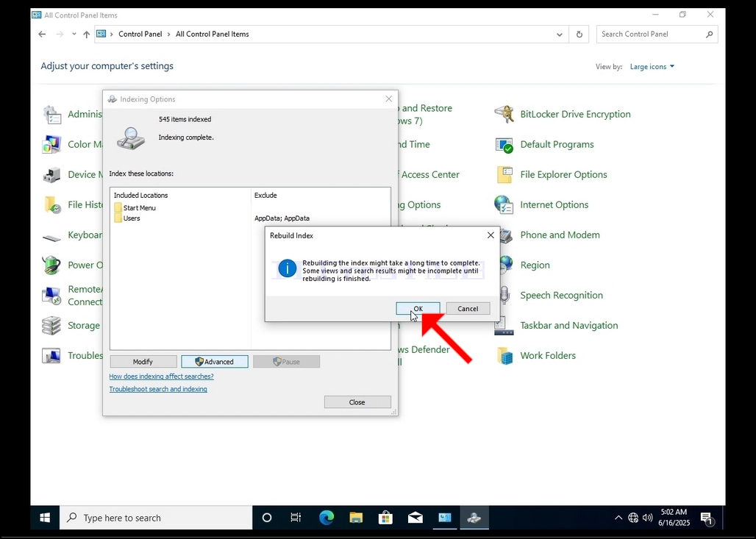Open Mail app from taskbar
The height and width of the screenshot is (539, 756).
point(415,518)
